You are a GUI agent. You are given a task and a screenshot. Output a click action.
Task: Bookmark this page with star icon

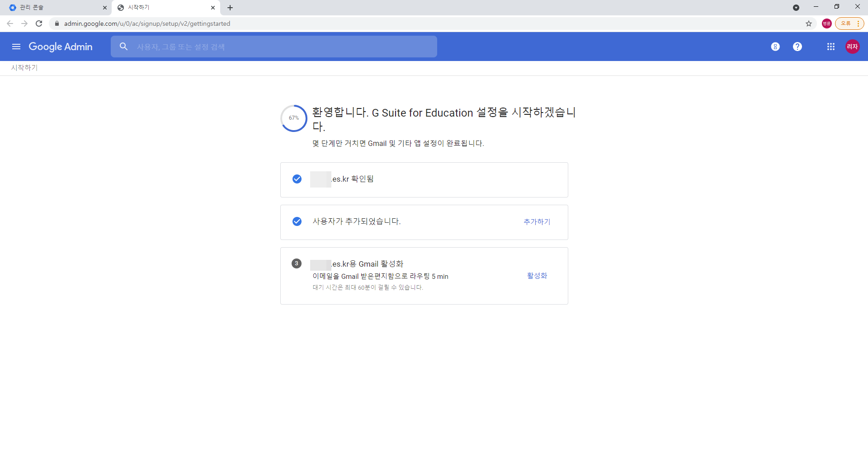[x=809, y=23]
